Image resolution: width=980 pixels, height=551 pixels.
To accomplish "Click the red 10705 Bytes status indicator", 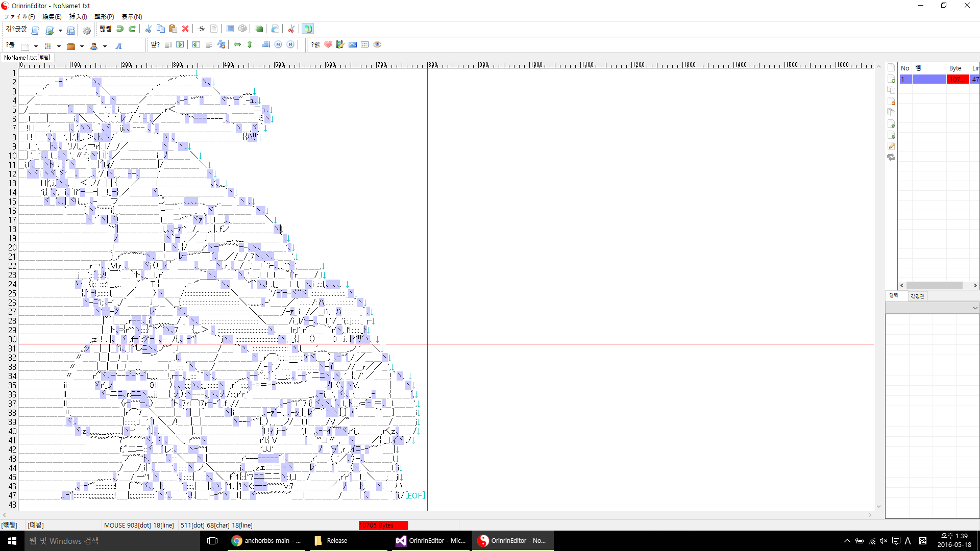I will (x=383, y=525).
